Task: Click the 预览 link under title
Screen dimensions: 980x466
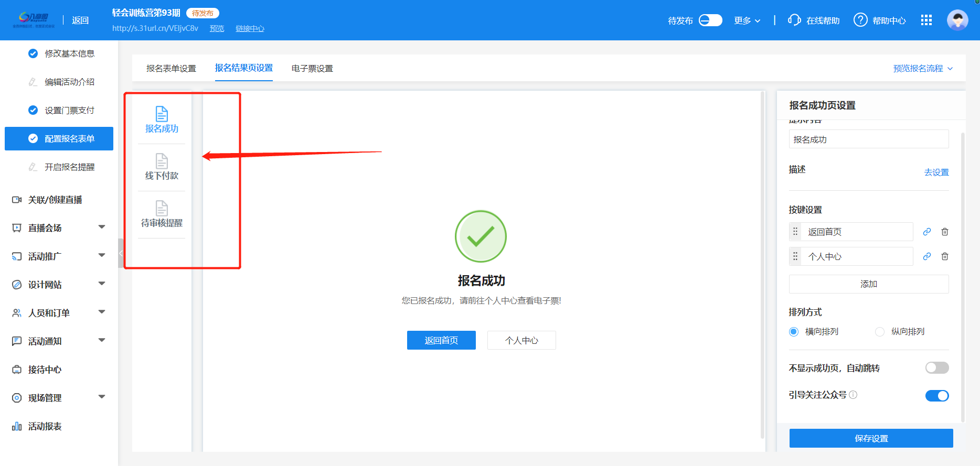Action: click(x=217, y=28)
